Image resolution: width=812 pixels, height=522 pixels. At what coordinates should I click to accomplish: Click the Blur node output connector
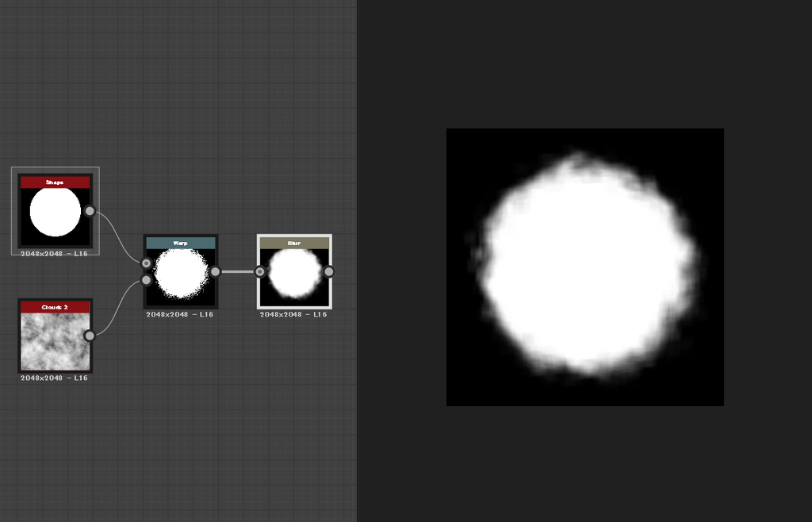(x=329, y=271)
